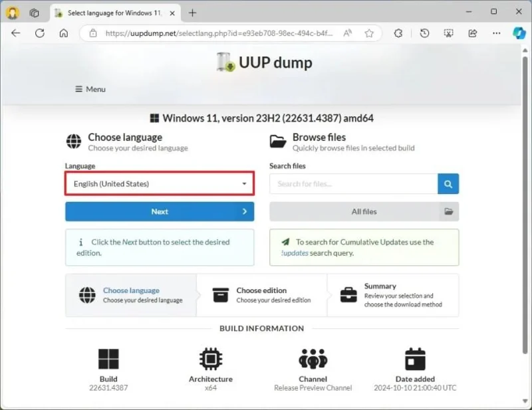Expand the Language dropdown English (United States)
Screen dimensions: 532x410
160,183
